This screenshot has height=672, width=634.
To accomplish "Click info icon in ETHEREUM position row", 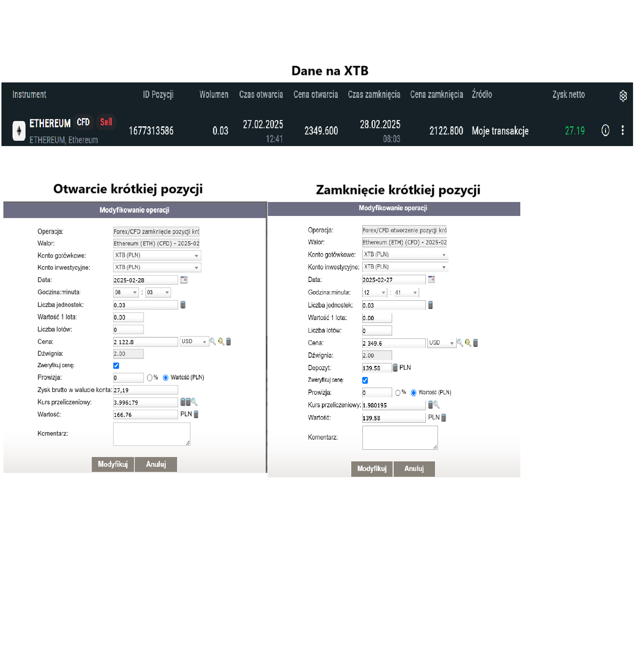I will (x=606, y=130).
